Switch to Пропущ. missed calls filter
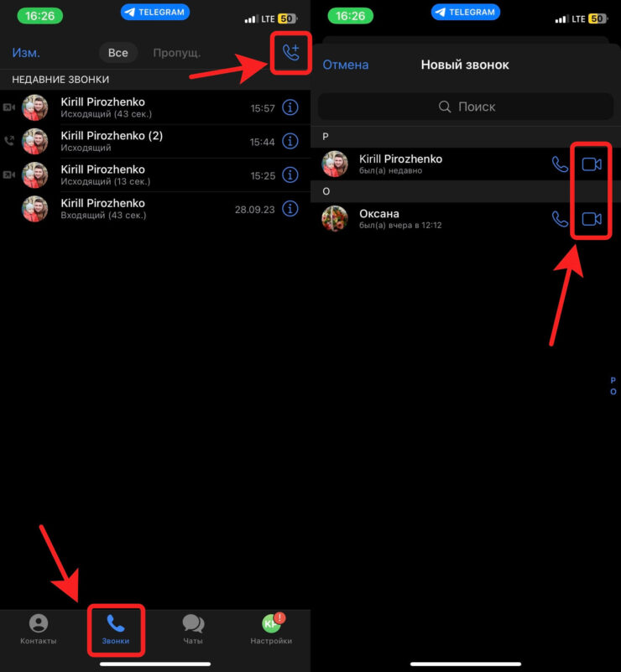621x672 pixels. pyautogui.click(x=176, y=53)
